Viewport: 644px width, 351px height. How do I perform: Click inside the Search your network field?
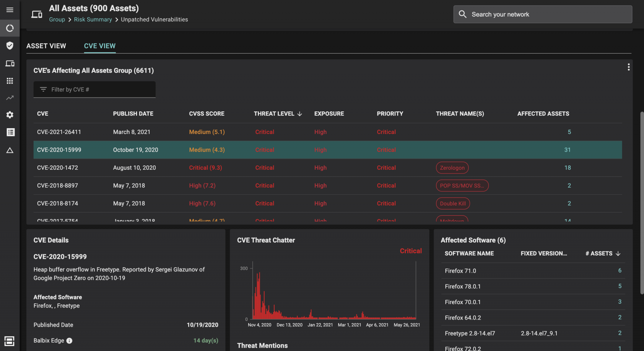point(543,14)
